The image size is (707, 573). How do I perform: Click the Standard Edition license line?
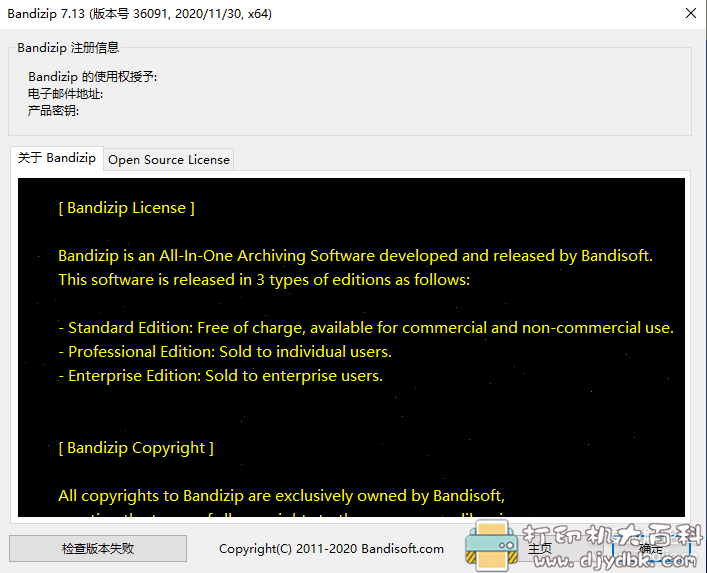coord(366,328)
